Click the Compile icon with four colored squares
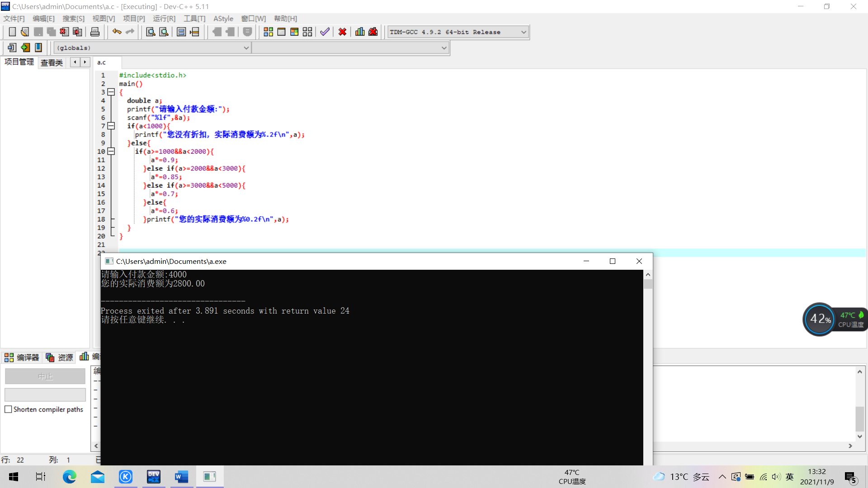 coord(268,32)
